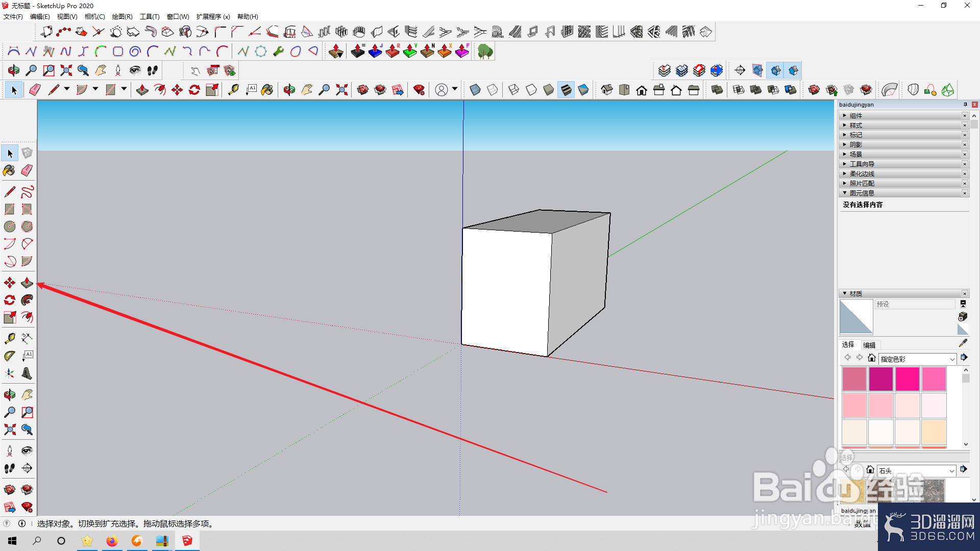Expand the 组件 panel
Image resolution: width=980 pixels, height=551 pixels.
(903, 116)
